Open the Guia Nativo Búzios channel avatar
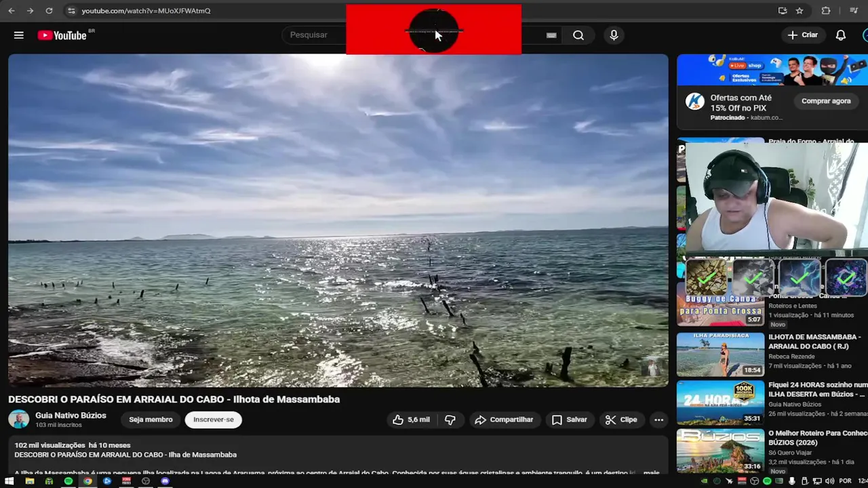The width and height of the screenshot is (868, 488). pos(18,420)
